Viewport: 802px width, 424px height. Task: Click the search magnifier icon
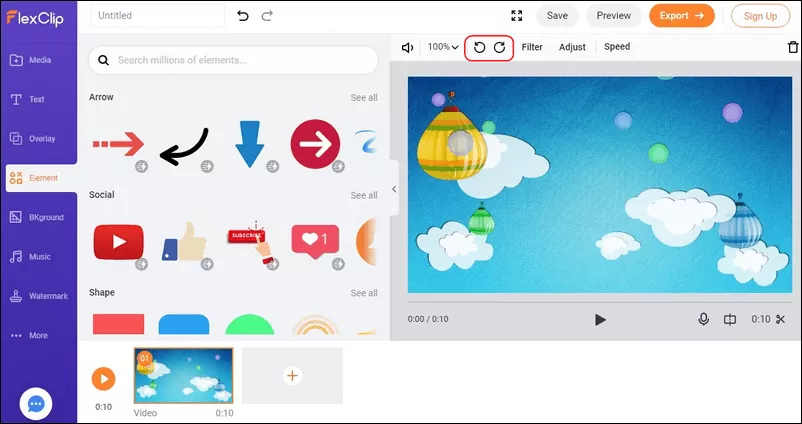[x=103, y=60]
